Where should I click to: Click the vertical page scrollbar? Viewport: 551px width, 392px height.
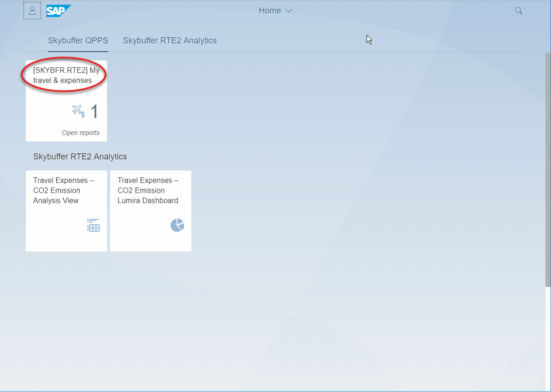[548, 170]
